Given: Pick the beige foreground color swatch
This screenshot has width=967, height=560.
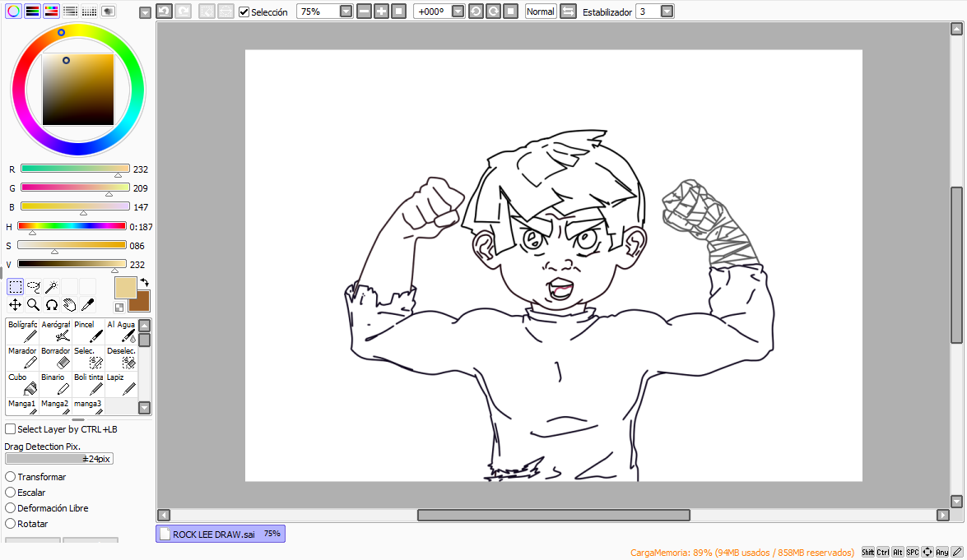Looking at the screenshot, I should [125, 288].
